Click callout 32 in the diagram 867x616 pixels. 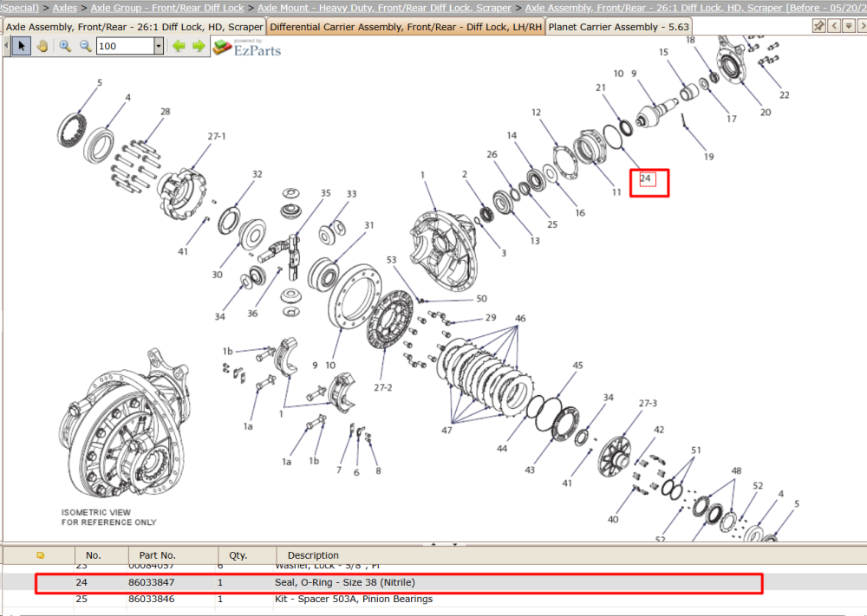pos(257,174)
